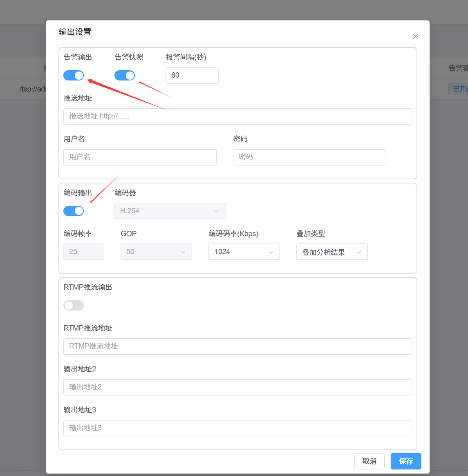The width and height of the screenshot is (468, 476).
Task: Disable the 告警快照 switch
Action: (x=125, y=76)
